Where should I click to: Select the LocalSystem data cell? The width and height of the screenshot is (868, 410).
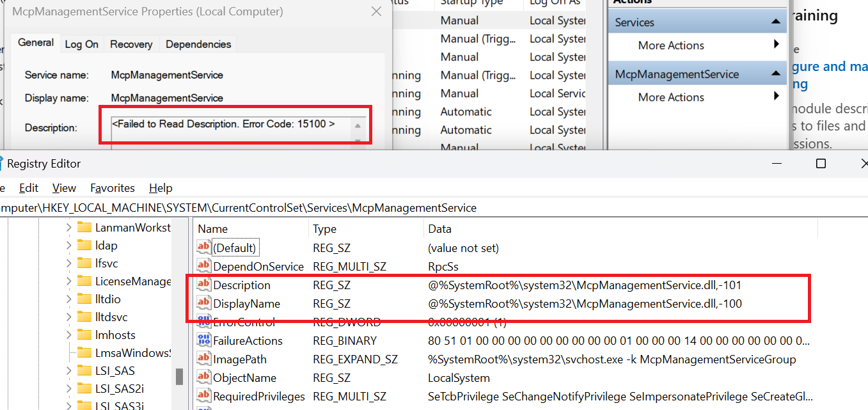coord(459,378)
